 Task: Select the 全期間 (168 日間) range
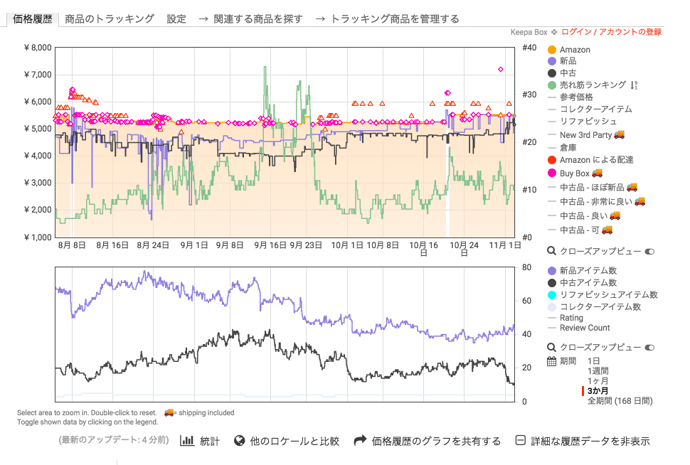coord(619,400)
